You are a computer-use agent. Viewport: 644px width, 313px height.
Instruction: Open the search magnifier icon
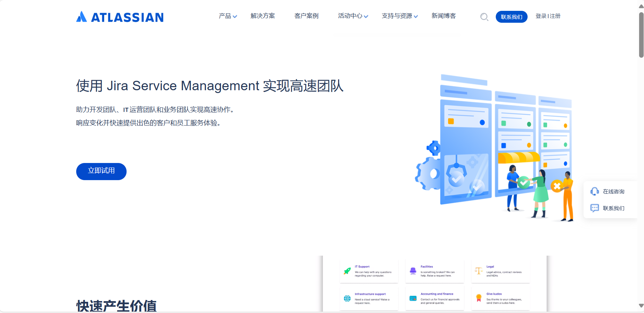tap(484, 17)
